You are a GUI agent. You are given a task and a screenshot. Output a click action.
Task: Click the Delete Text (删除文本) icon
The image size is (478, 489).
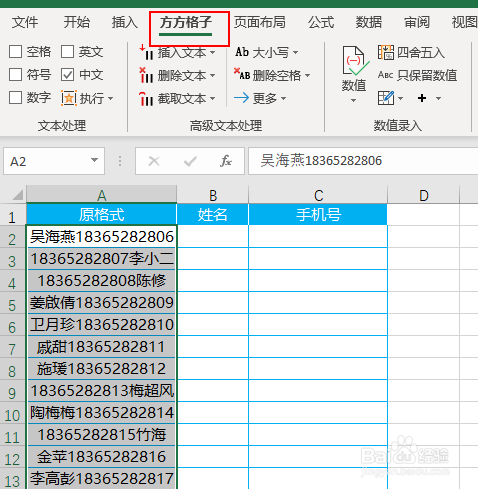tap(146, 75)
